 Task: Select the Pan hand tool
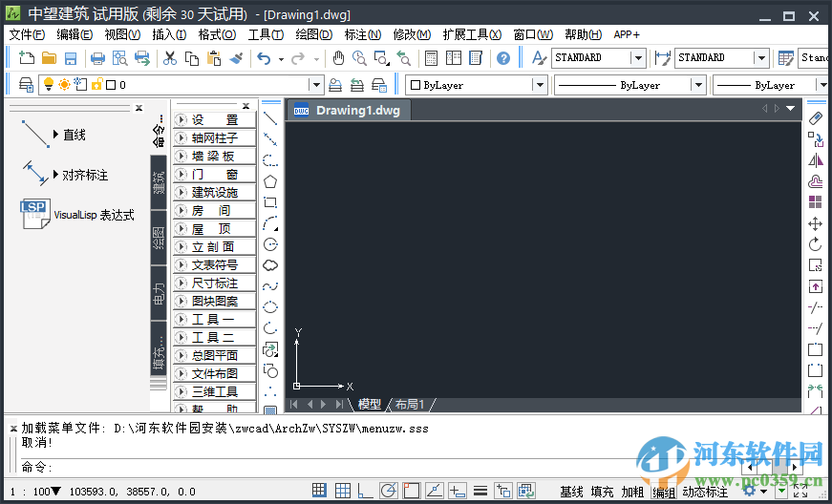[338, 58]
